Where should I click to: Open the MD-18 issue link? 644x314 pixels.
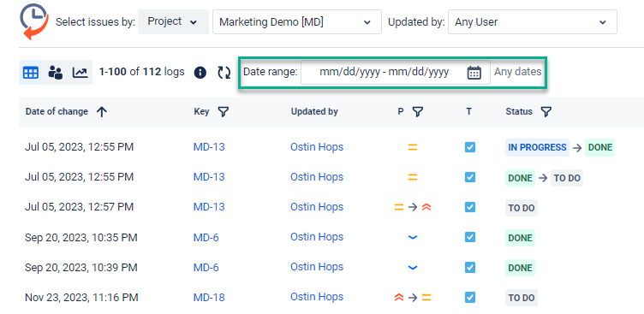[209, 297]
